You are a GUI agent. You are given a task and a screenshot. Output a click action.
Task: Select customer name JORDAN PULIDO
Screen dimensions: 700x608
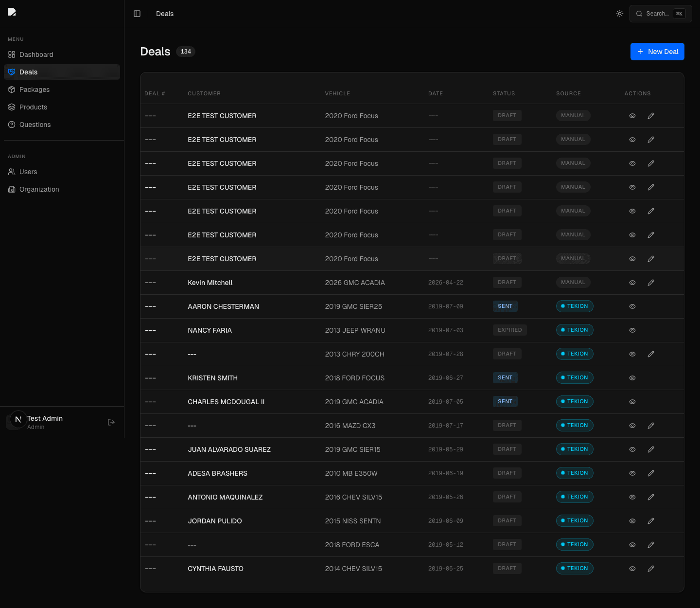pos(215,521)
